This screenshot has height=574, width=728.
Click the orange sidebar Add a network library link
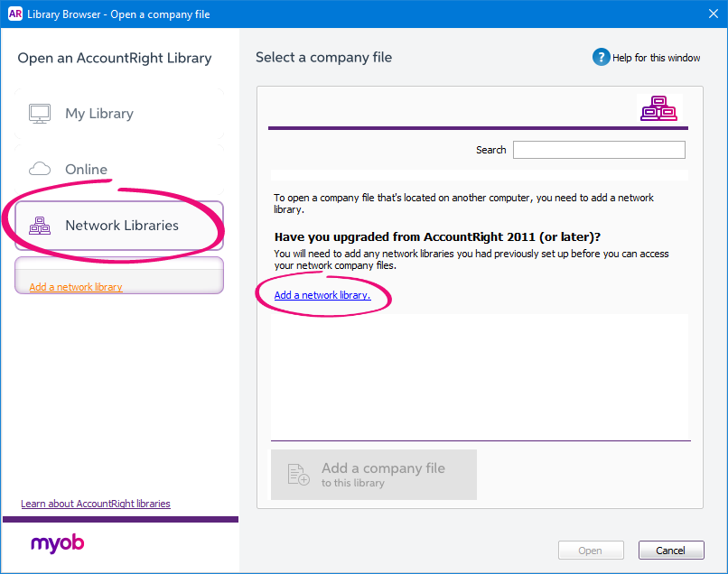click(76, 287)
